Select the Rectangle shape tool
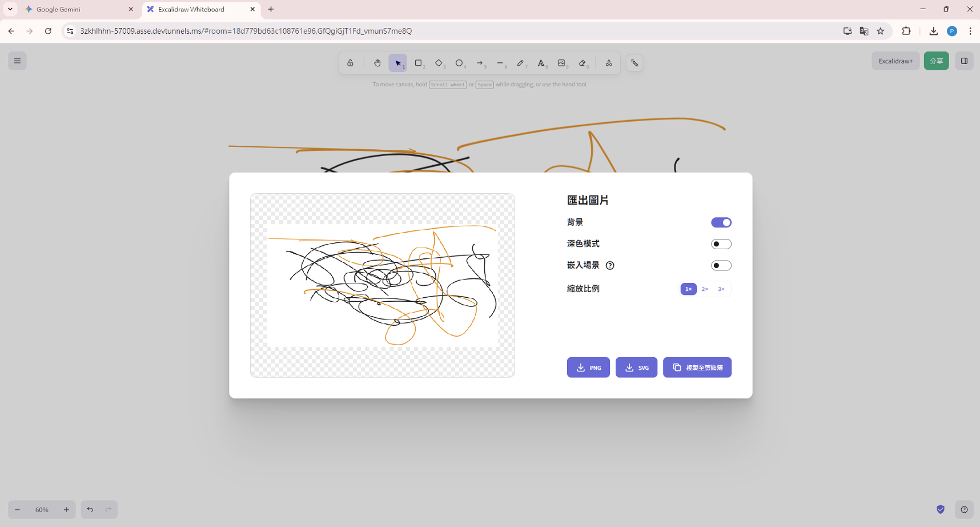This screenshot has width=980, height=527. [x=419, y=63]
